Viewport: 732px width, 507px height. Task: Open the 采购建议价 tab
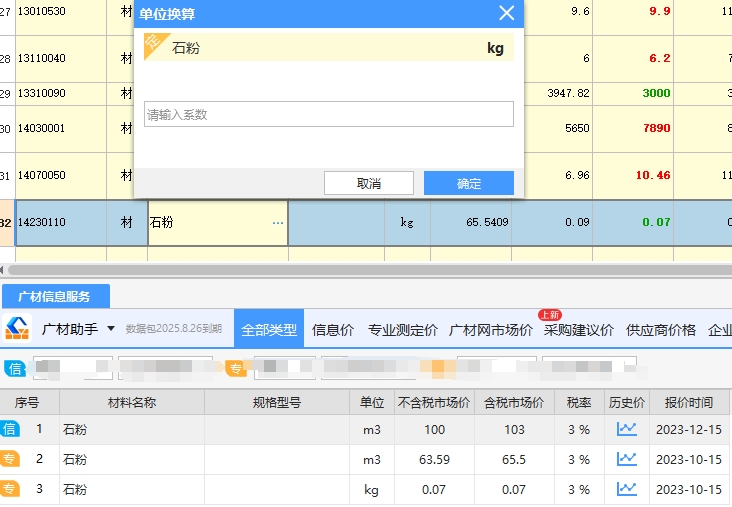(578, 330)
